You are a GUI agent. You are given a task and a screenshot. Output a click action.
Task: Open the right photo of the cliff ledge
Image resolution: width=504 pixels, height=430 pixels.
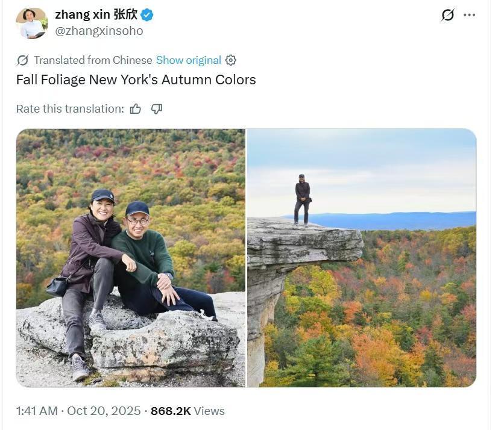[362, 258]
